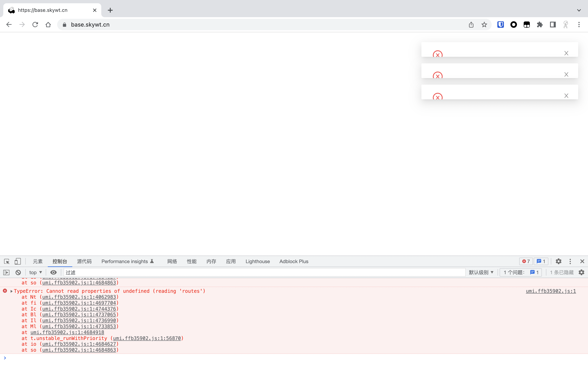
Task: Follow the umi.ffb35902.js:1:56870 stack link
Action: [147, 338]
